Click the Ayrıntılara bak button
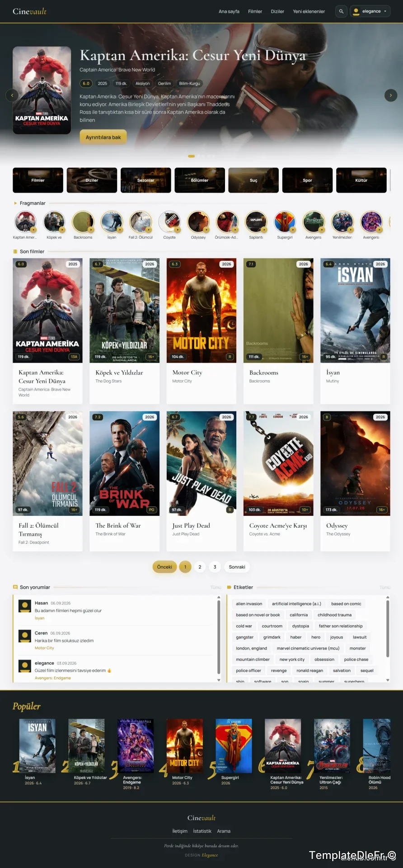This screenshot has width=403, height=868. [x=103, y=137]
